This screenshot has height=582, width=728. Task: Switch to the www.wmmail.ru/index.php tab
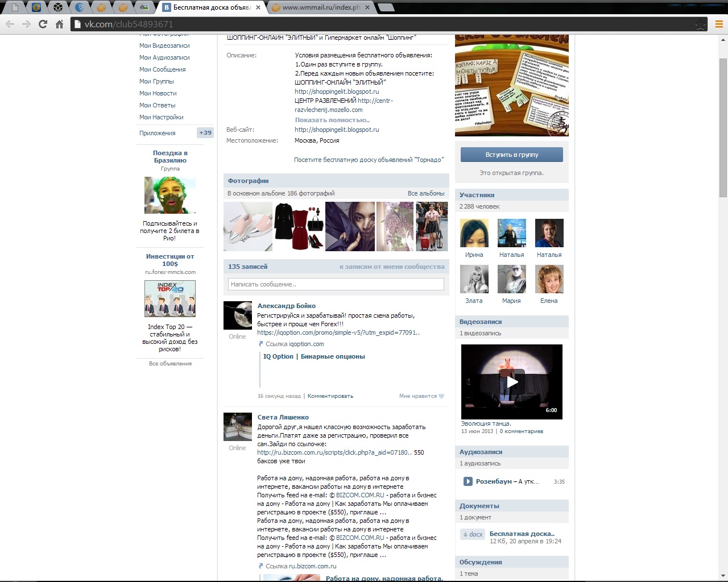point(321,7)
